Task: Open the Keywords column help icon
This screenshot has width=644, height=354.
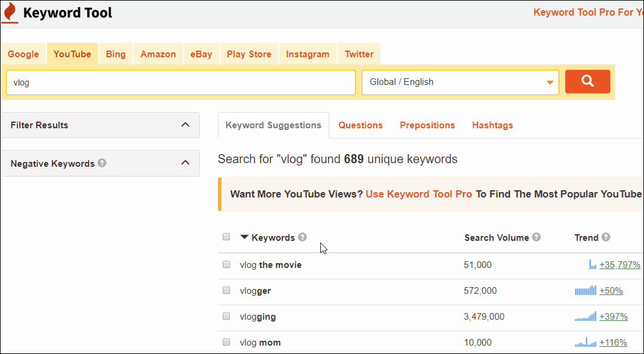Action: tap(302, 237)
